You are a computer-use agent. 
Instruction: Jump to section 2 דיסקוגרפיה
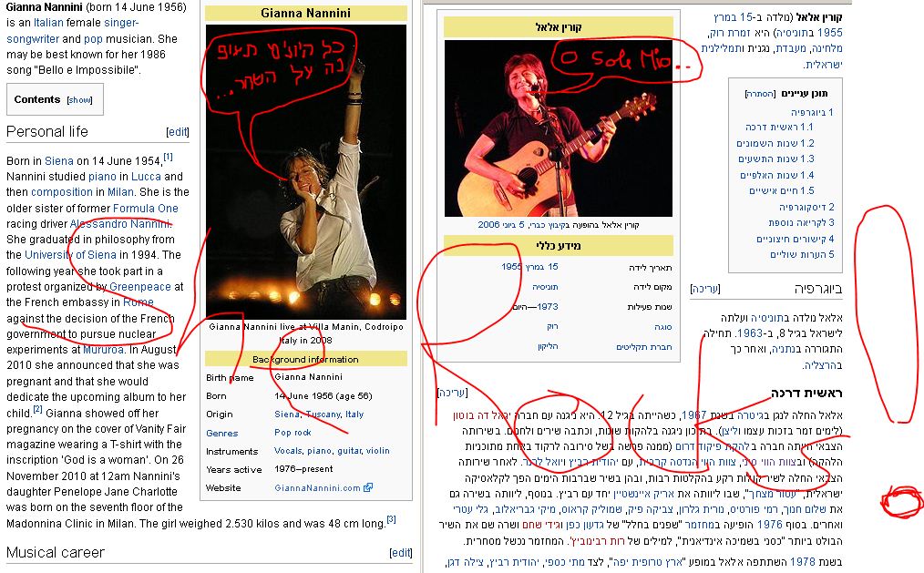tap(806, 208)
